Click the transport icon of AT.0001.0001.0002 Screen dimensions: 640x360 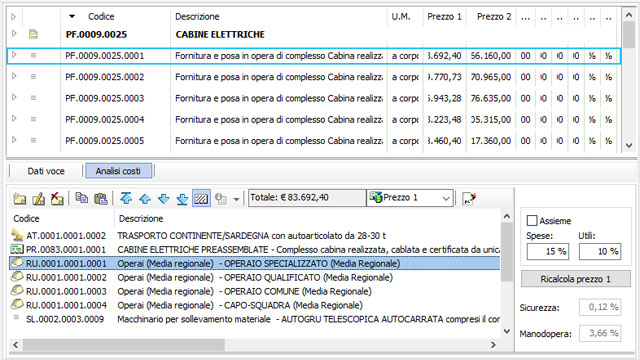[x=17, y=235]
